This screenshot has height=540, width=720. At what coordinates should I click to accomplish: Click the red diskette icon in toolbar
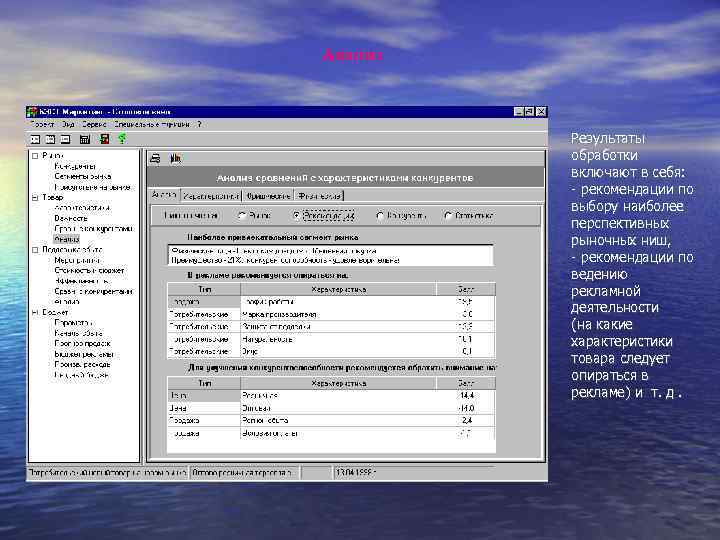104,138
